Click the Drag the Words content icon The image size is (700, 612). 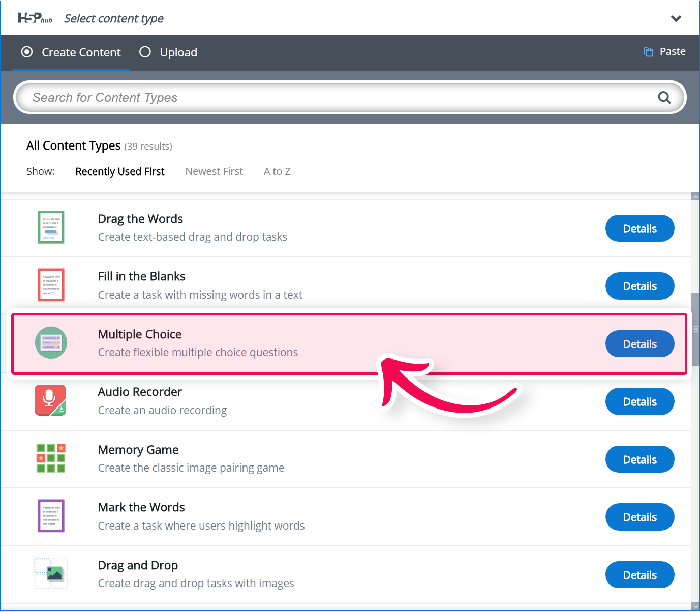[51, 227]
